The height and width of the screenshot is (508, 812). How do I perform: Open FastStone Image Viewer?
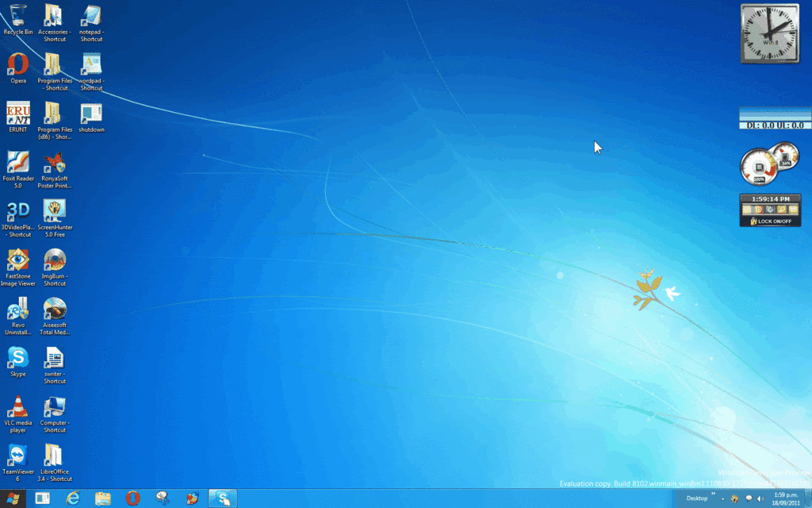[17, 260]
